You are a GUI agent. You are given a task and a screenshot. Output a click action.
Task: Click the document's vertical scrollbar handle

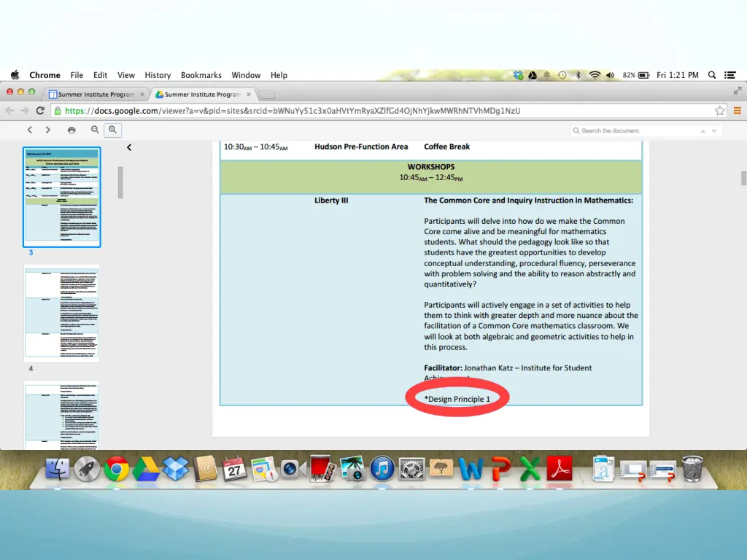[x=743, y=178]
